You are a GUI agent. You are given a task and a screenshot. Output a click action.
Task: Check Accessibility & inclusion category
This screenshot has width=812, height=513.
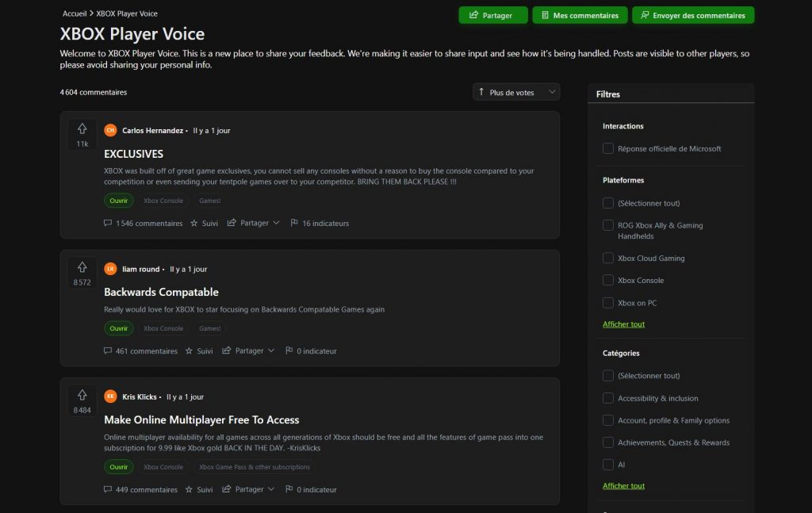click(608, 398)
